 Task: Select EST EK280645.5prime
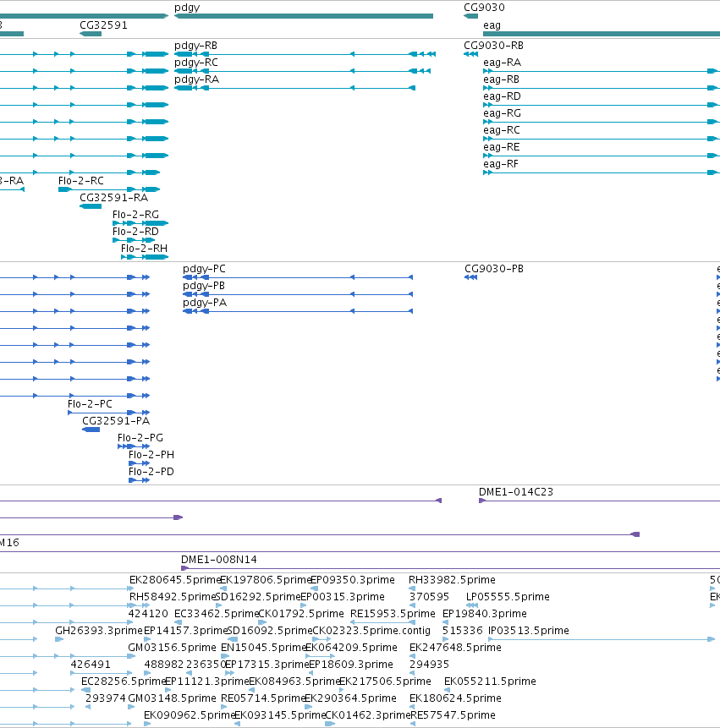(174, 580)
